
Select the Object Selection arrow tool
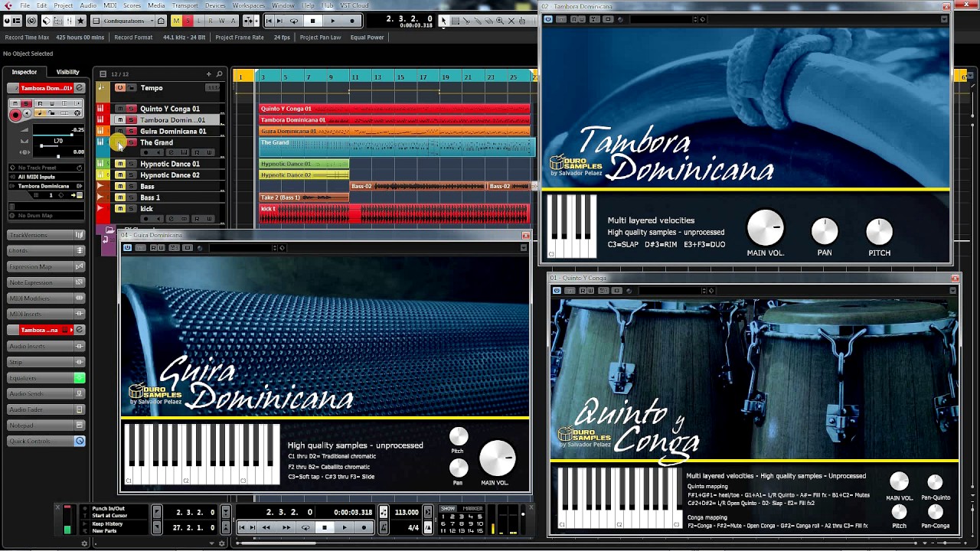(x=443, y=21)
